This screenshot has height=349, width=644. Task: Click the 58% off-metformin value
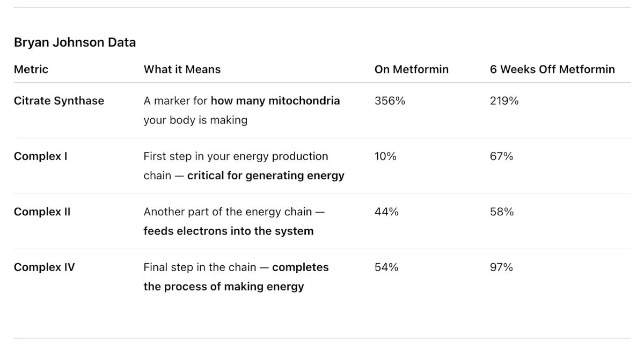[x=502, y=212]
